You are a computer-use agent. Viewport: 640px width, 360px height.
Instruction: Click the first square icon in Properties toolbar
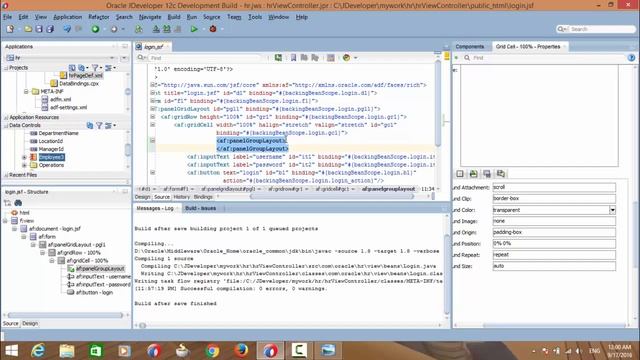pyautogui.click(x=460, y=174)
